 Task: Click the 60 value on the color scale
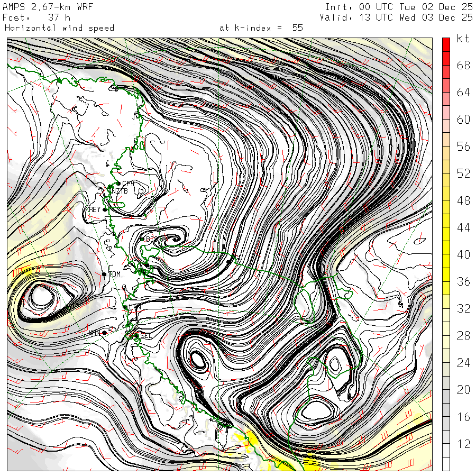pos(463,120)
